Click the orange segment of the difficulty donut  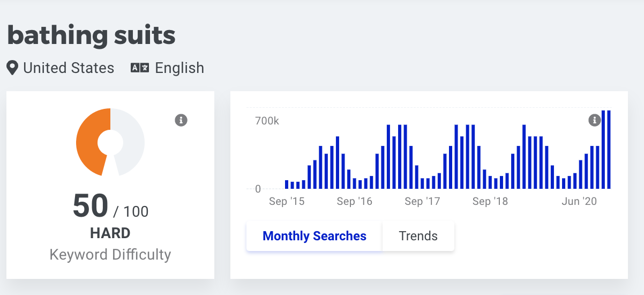[x=88, y=142]
